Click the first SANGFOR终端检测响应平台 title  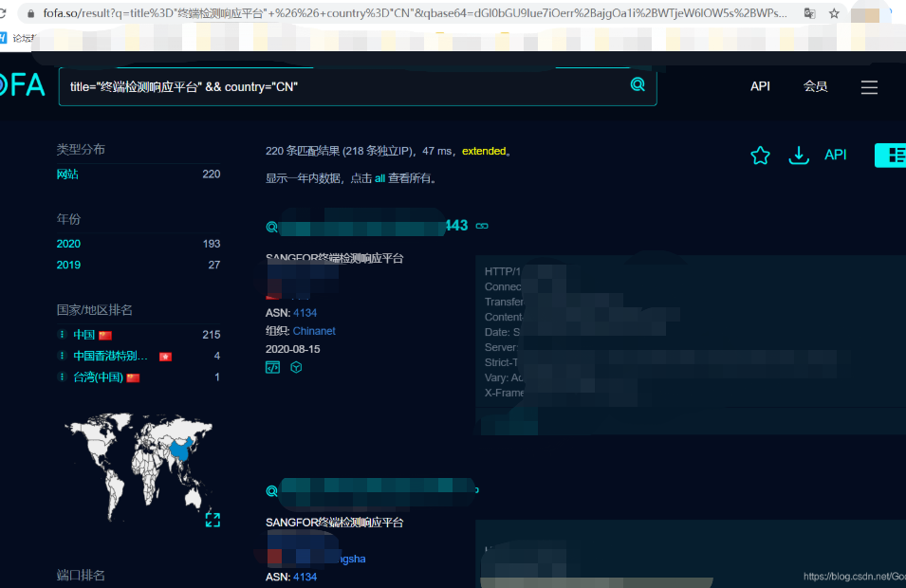(335, 258)
